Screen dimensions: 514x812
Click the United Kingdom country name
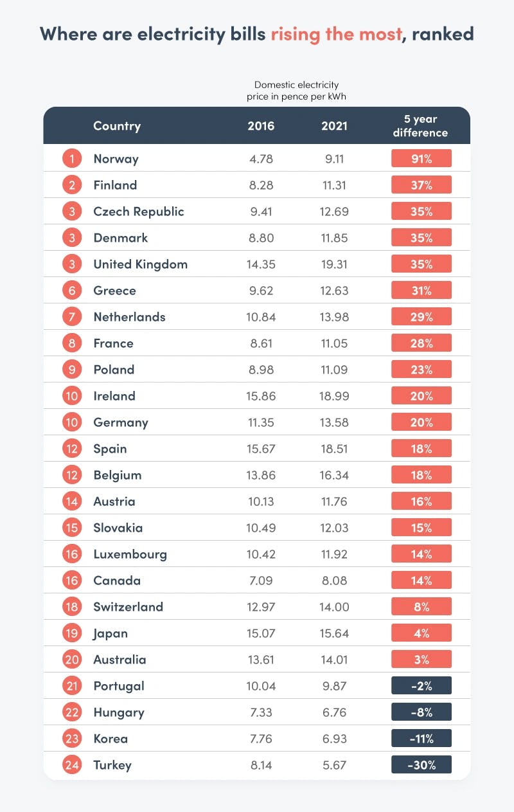(x=140, y=264)
